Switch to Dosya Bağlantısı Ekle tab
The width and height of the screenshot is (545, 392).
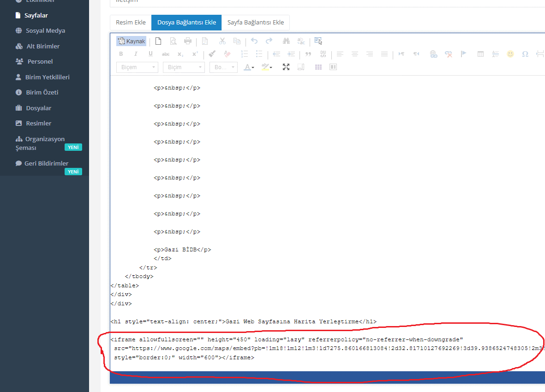[x=186, y=23]
